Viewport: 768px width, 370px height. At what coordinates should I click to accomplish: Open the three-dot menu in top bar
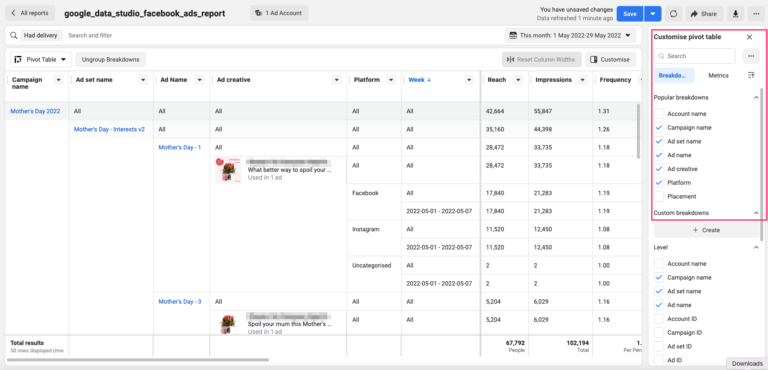coord(756,14)
